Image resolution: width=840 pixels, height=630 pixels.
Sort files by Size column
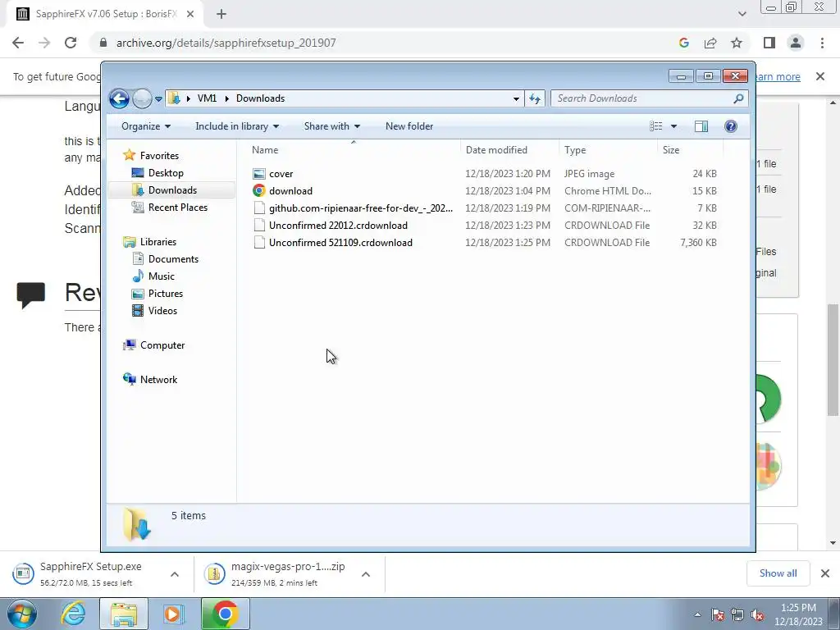(690, 150)
